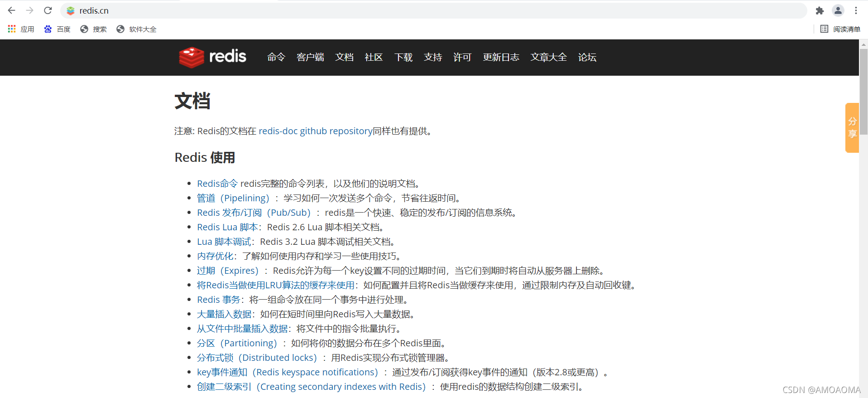Open the extensions puzzle icon
Viewport: 868px width, 398px height.
[820, 10]
